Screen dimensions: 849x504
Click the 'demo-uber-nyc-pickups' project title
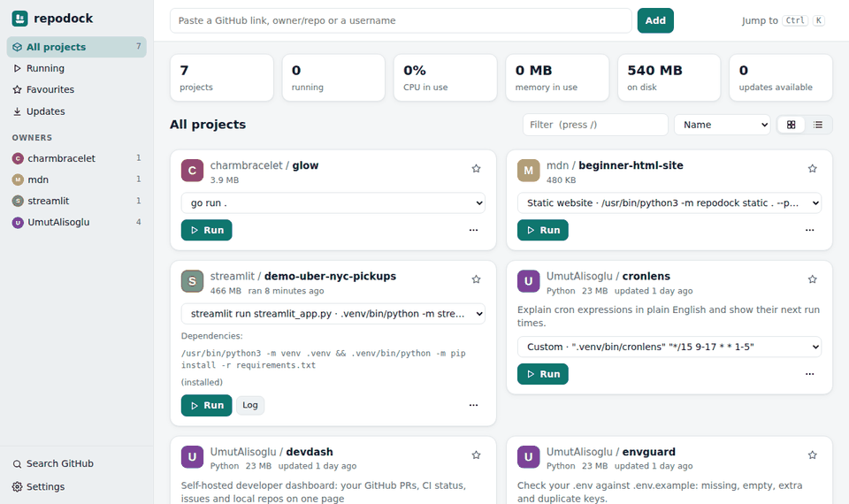click(x=330, y=276)
